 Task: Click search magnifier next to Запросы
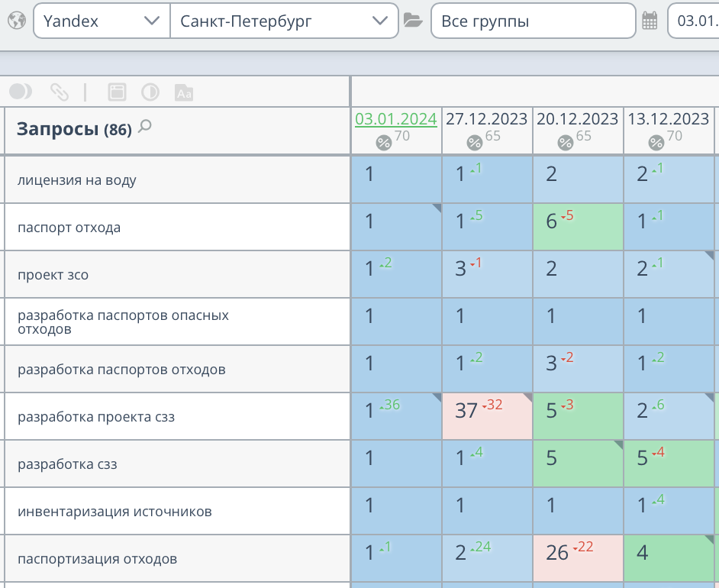coord(145,127)
